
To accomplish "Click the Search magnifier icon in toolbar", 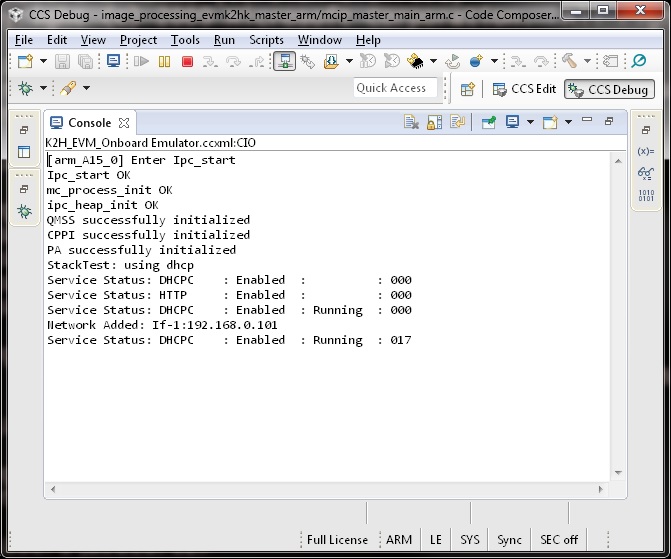I will pos(638,62).
